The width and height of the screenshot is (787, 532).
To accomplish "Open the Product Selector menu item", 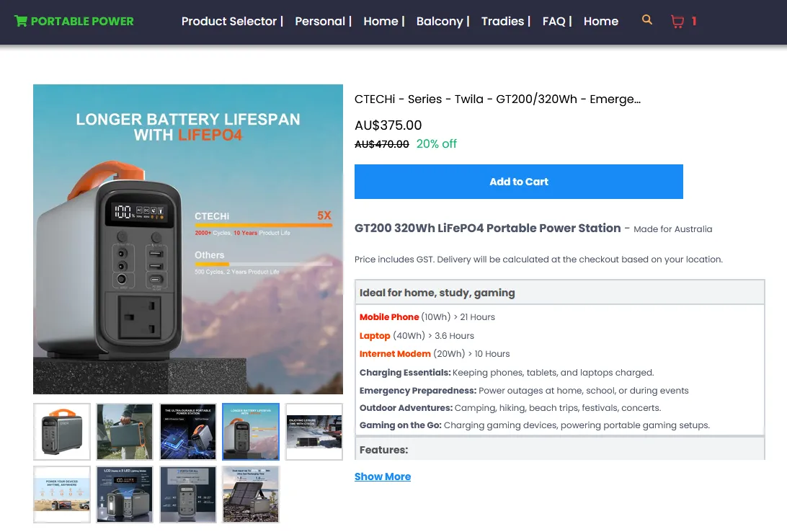I will point(229,21).
